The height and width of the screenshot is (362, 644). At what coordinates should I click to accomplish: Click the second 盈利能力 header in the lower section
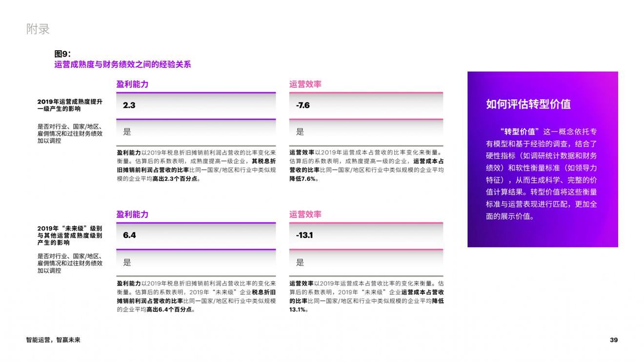(x=132, y=214)
